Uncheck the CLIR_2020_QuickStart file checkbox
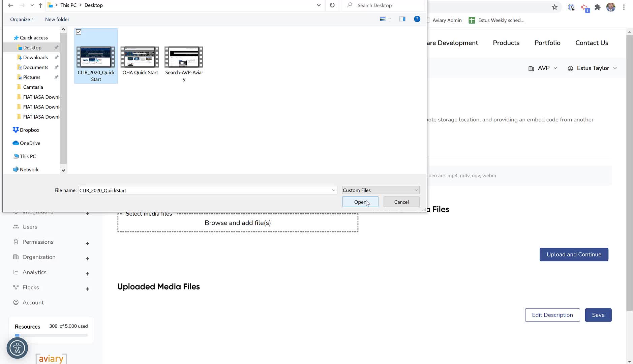 pyautogui.click(x=79, y=32)
